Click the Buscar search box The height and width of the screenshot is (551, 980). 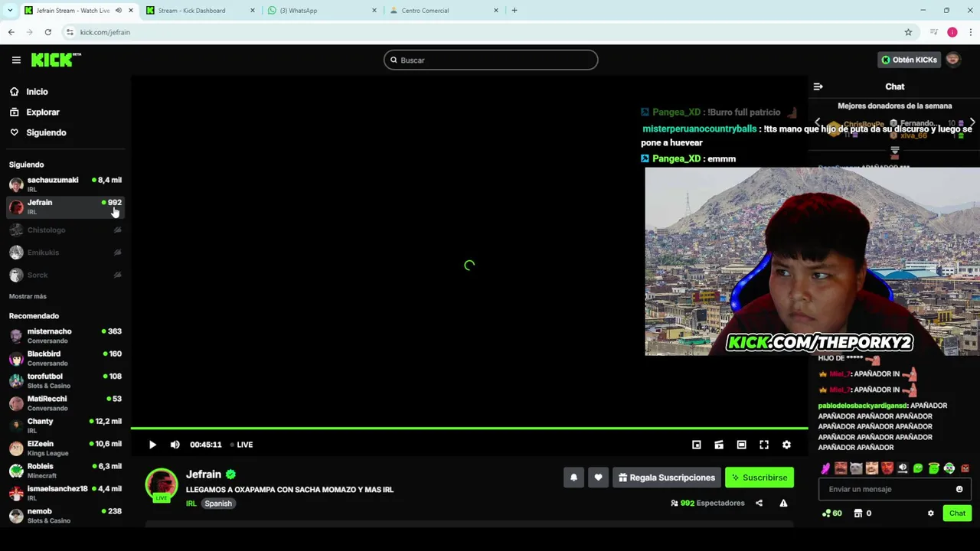pyautogui.click(x=491, y=60)
